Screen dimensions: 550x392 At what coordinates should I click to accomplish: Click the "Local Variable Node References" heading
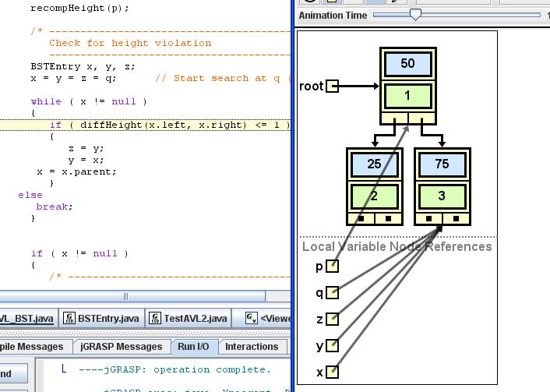click(x=397, y=247)
